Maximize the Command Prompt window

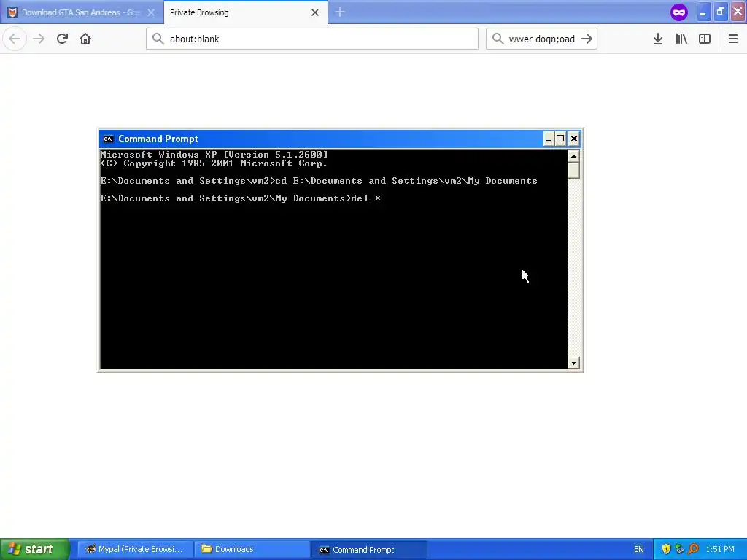click(x=561, y=139)
